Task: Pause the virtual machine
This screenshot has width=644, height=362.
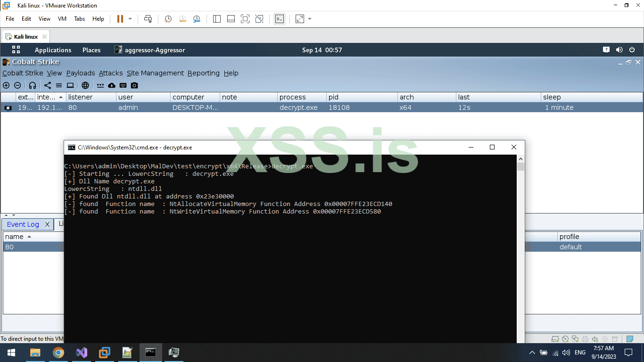Action: [120, 19]
